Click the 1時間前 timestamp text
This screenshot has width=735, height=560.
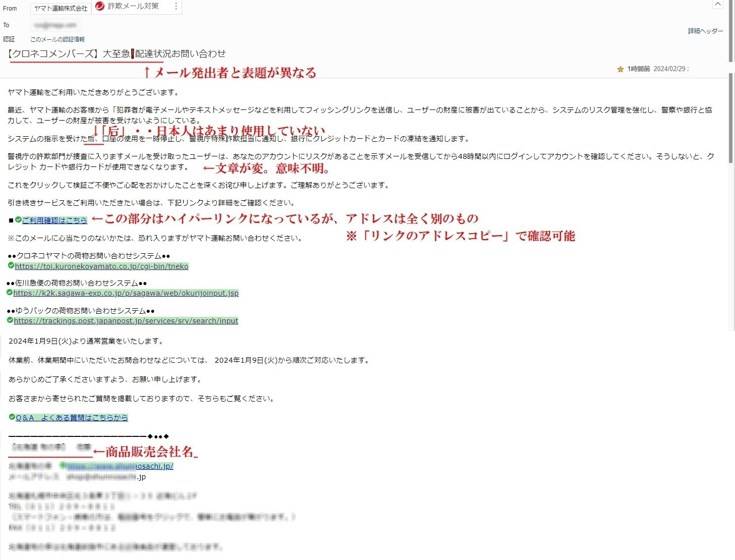click(x=639, y=69)
